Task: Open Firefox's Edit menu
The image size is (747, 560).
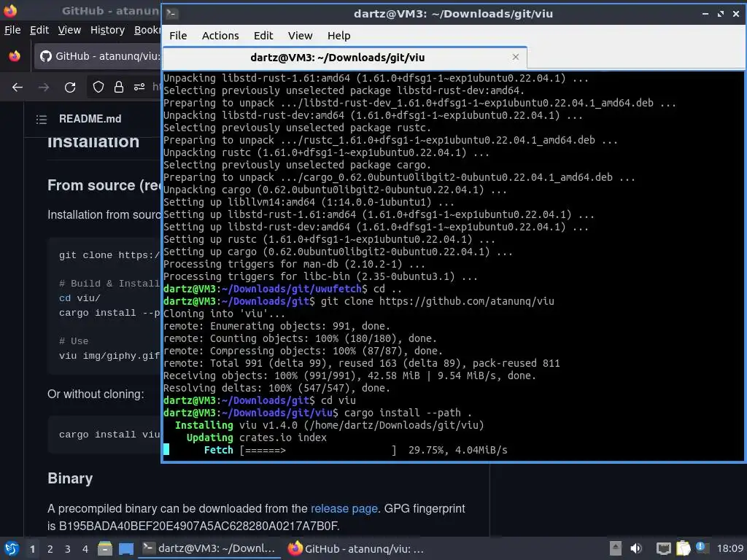Action: 39,30
